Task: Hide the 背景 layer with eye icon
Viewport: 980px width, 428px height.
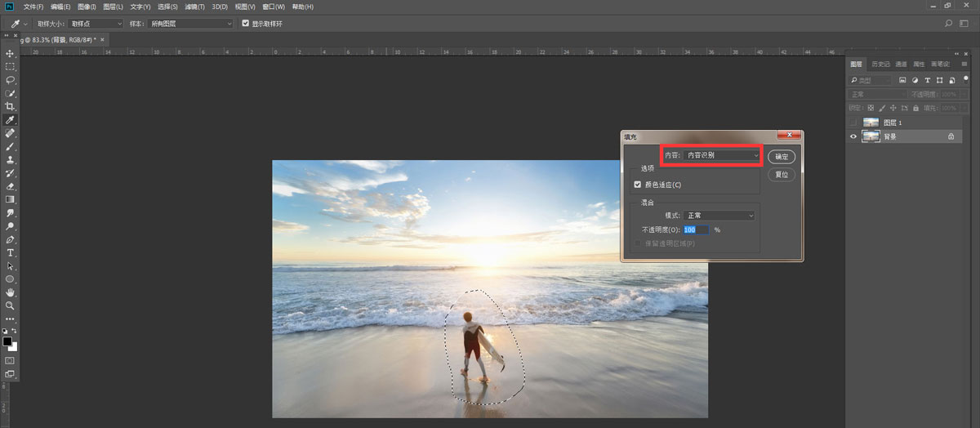Action: pyautogui.click(x=854, y=137)
